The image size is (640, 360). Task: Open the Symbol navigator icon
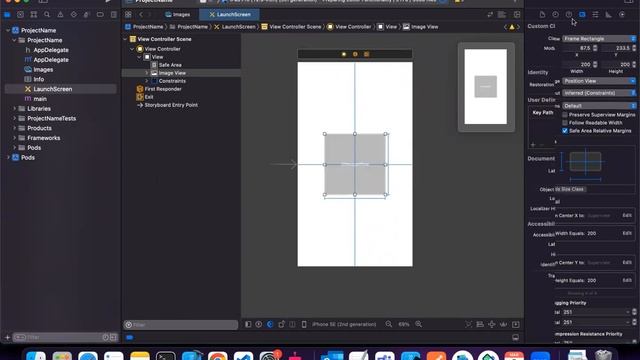(x=34, y=15)
